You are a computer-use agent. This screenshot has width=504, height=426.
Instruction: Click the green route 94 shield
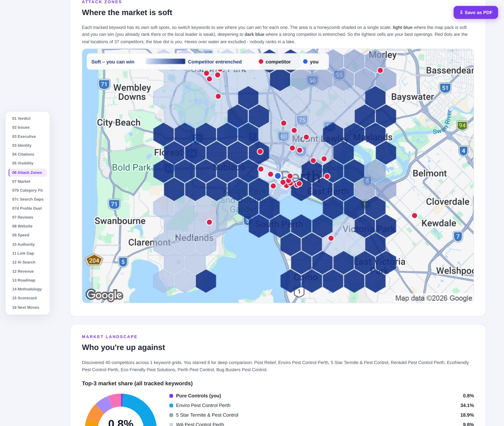point(462,125)
